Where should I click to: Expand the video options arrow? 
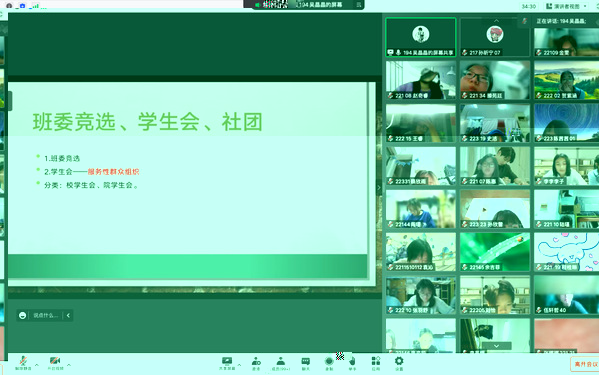pyautogui.click(x=69, y=365)
